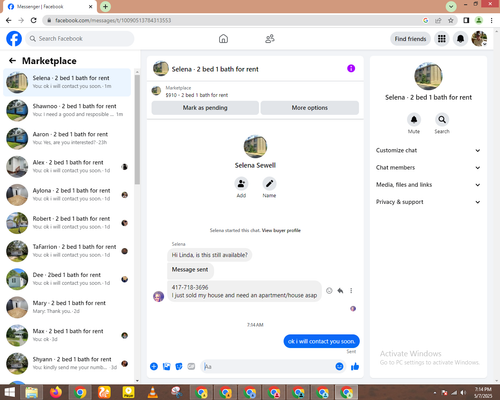500x400 pixels.
Task: Open View buyer profile link
Action: point(281,230)
